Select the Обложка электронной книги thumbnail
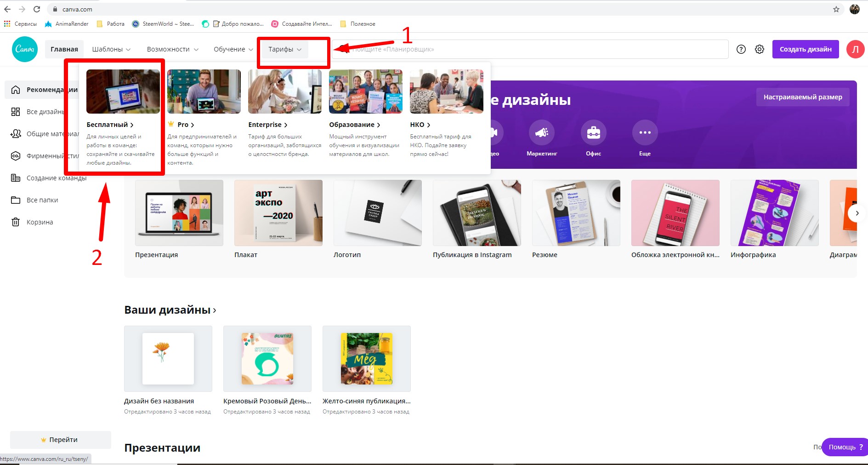Image resolution: width=868 pixels, height=465 pixels. click(675, 213)
